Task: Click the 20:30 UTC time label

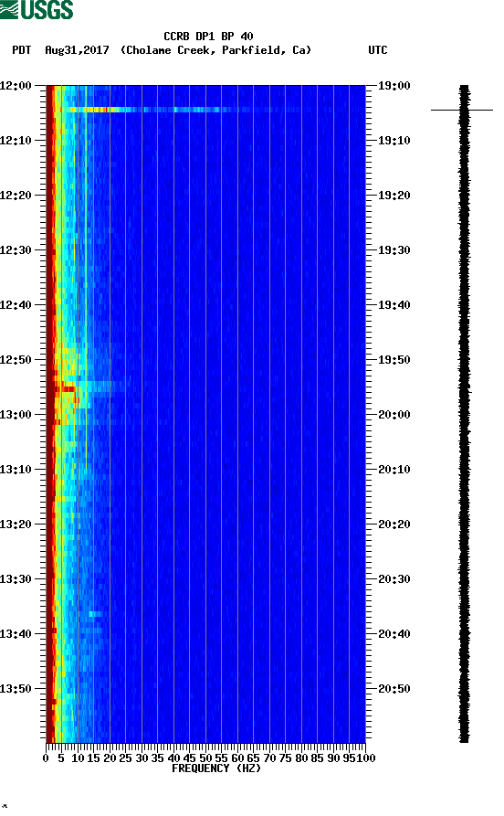Action: pos(394,579)
